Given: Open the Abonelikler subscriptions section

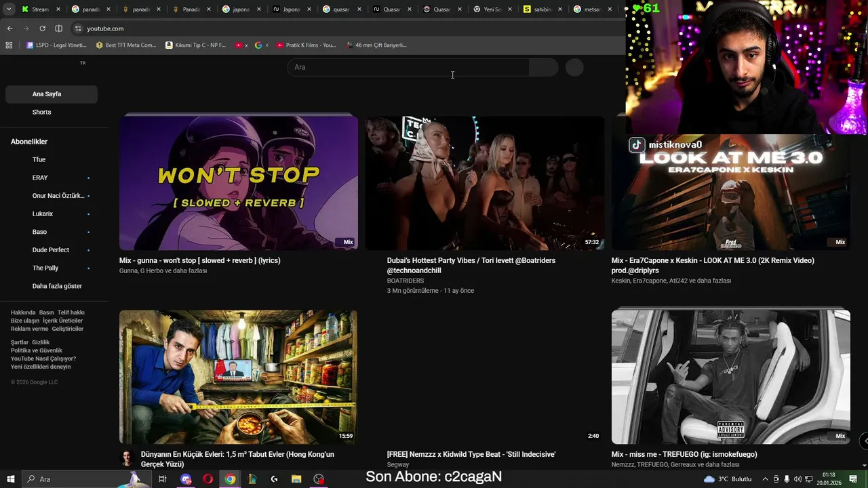Looking at the screenshot, I should pyautogui.click(x=29, y=142).
